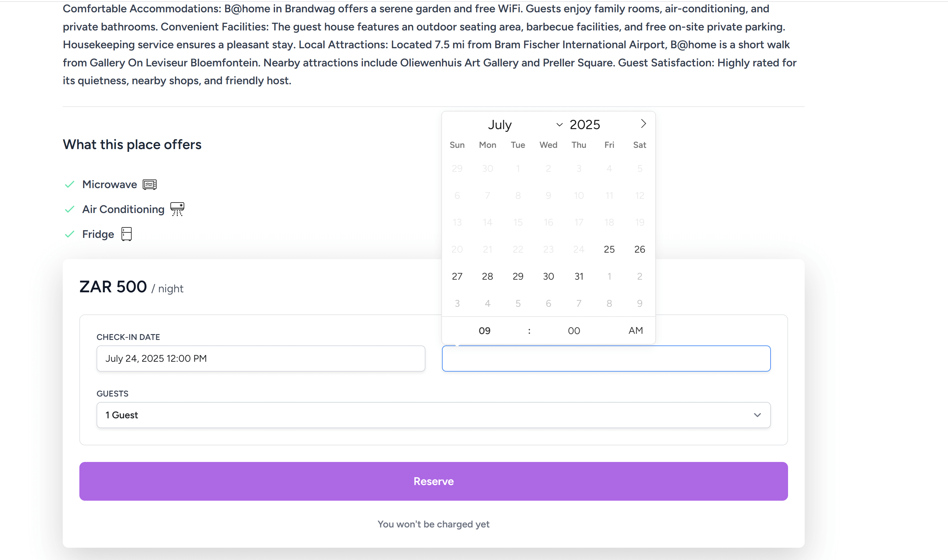The width and height of the screenshot is (948, 560).
Task: Click the air conditioning icon
Action: [177, 209]
